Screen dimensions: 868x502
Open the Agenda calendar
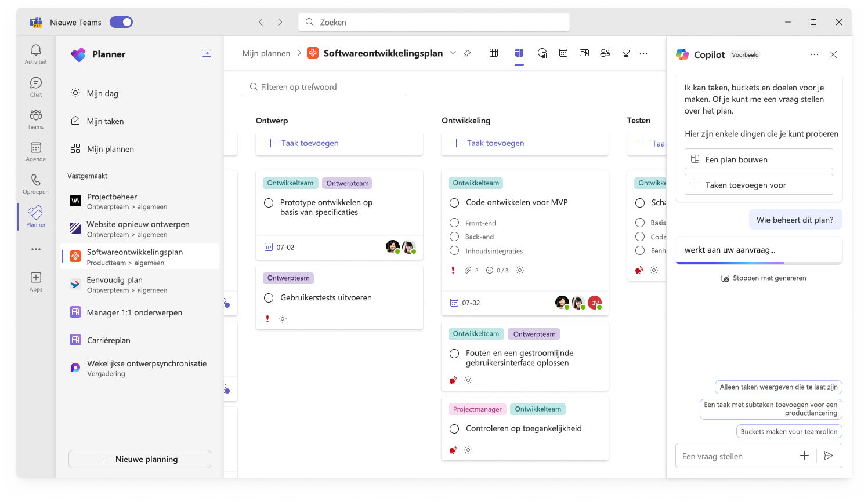coord(36,152)
